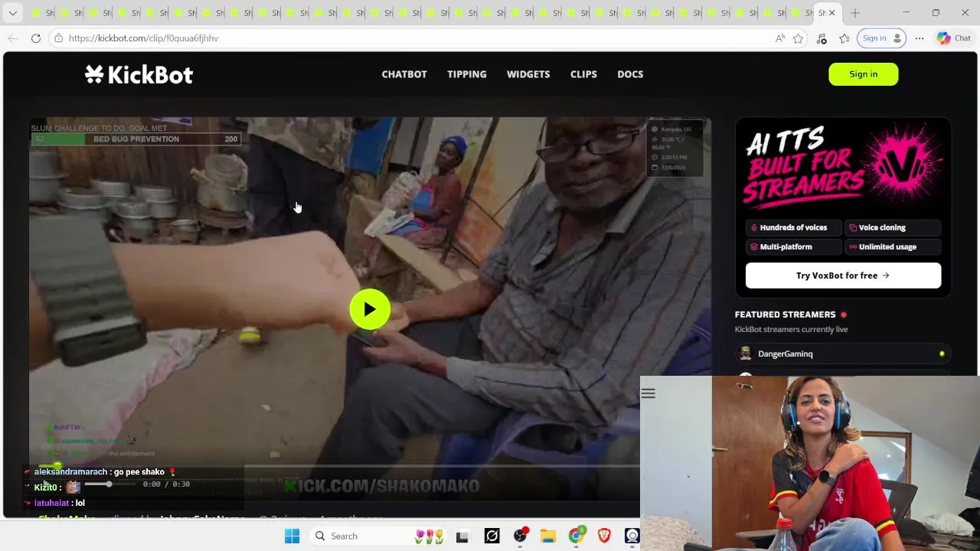Close the active browser tab

coord(831,13)
